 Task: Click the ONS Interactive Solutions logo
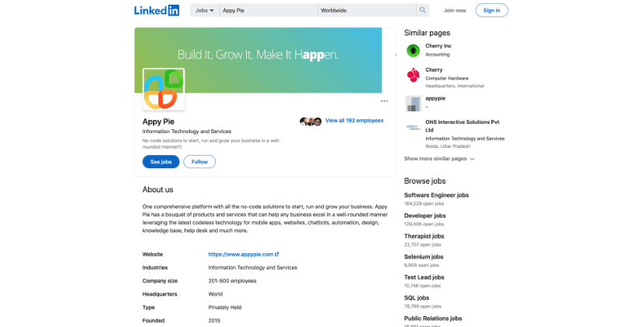(413, 128)
